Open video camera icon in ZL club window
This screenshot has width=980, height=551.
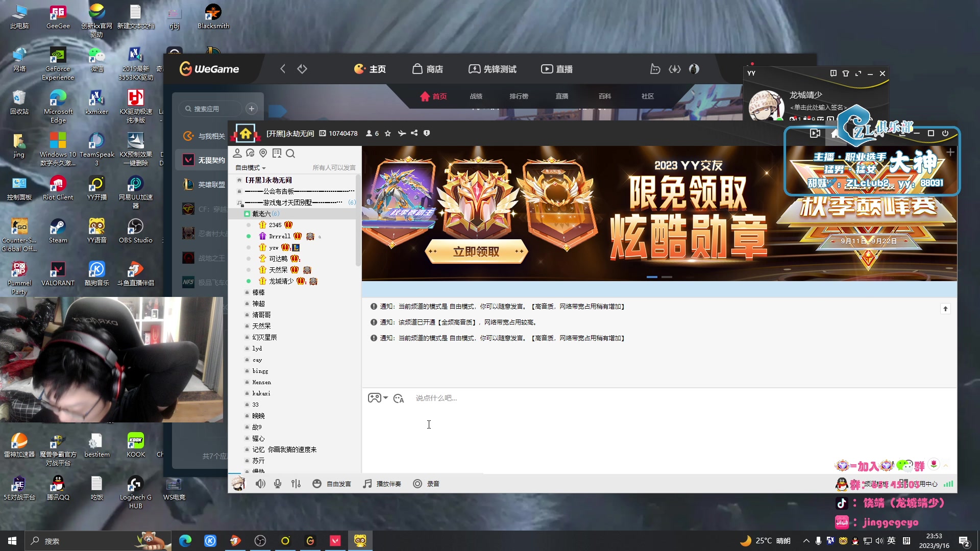click(815, 133)
